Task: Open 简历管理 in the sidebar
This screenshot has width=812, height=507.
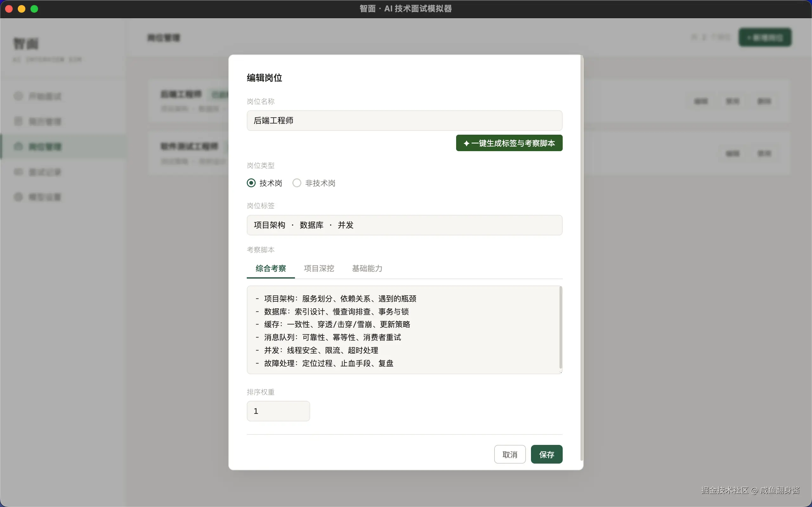Action: coord(45,121)
